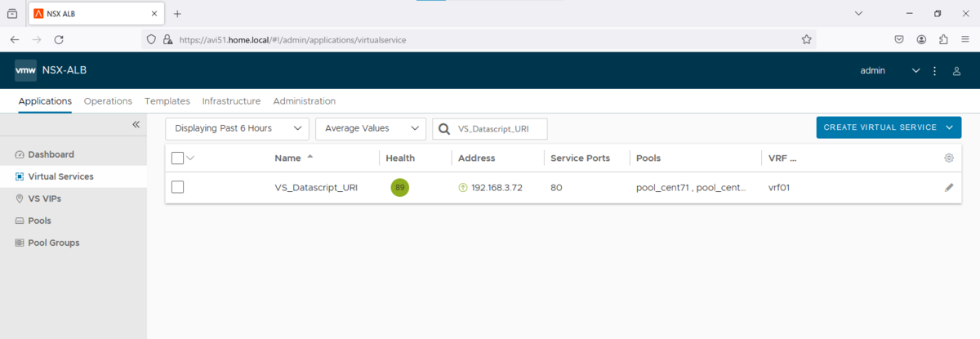Viewport: 980px width, 339px height.
Task: Click the search magnifier icon
Action: pos(444,129)
